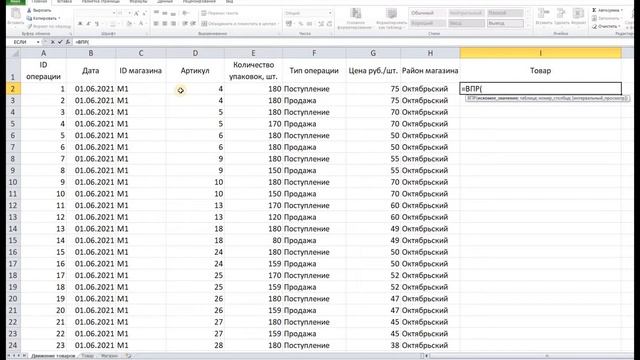
Task: Click the Copy (Копировать) button
Action: pos(43,18)
